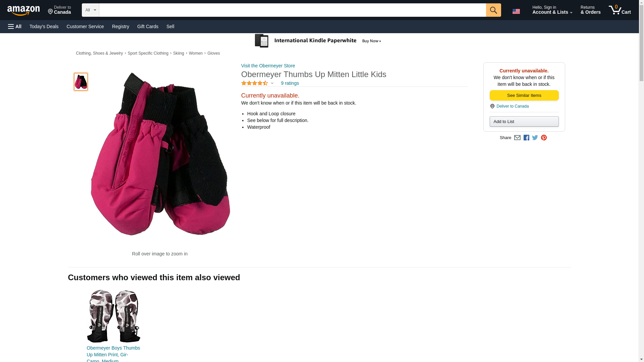644x362 pixels.
Task: Open the shopping cart icon
Action: point(620,10)
